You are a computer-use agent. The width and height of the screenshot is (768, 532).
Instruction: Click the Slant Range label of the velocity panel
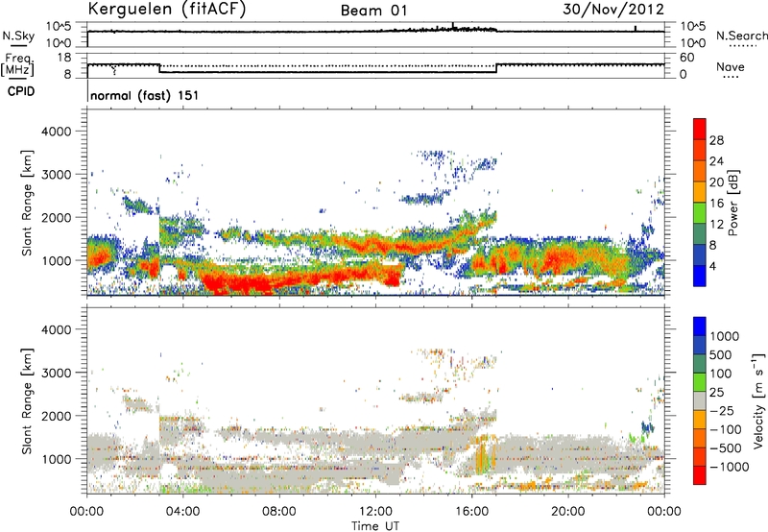tap(27, 401)
